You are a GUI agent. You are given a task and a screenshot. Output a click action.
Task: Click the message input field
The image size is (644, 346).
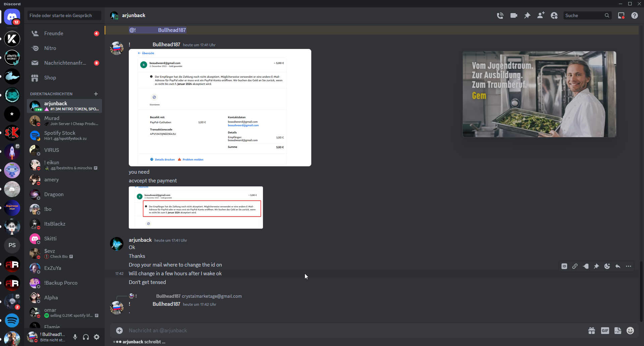(x=335, y=331)
